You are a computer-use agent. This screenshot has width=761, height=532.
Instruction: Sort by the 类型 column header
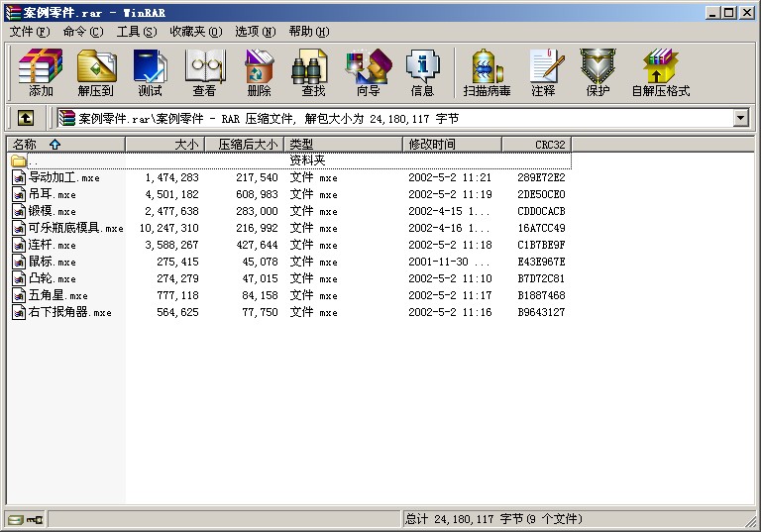(344, 145)
